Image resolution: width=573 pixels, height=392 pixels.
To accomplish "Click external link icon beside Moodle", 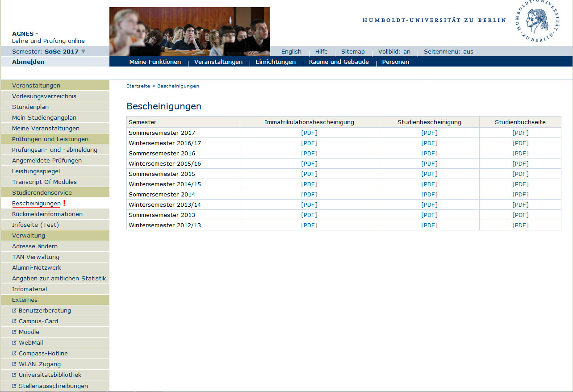I will (x=14, y=332).
